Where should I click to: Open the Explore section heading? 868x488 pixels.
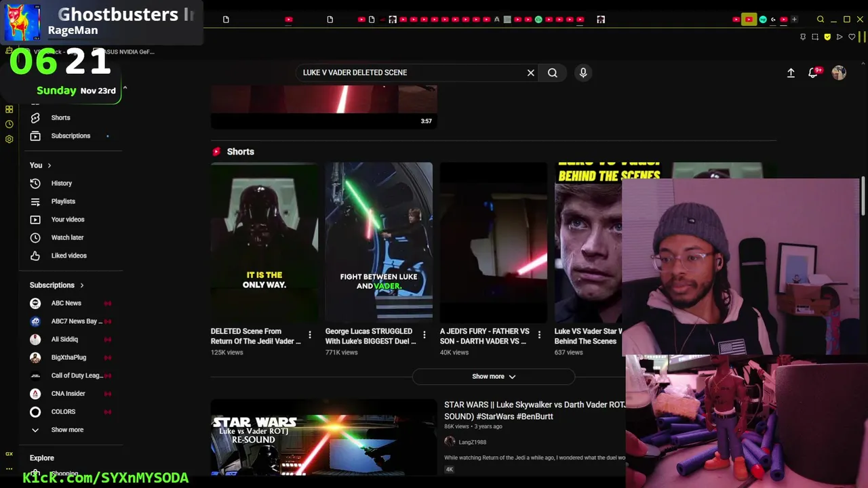pyautogui.click(x=42, y=458)
